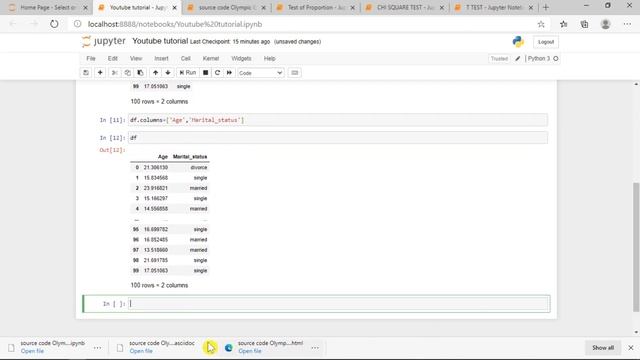The width and height of the screenshot is (640, 360).
Task: Open file link for the .ipynb download
Action: pos(32,351)
